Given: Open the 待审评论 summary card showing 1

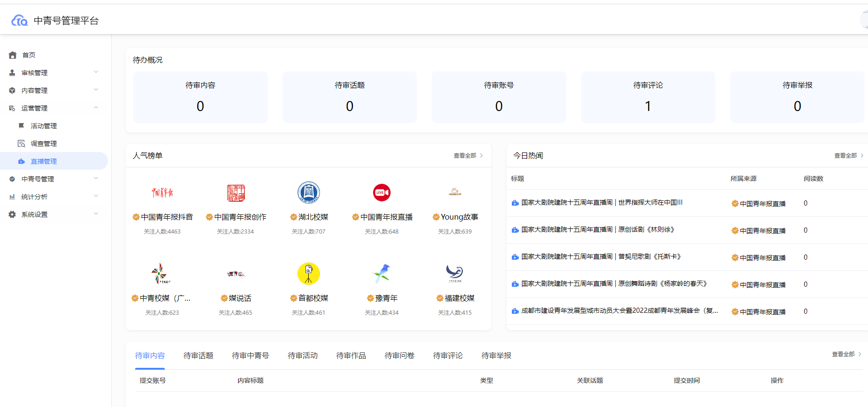Looking at the screenshot, I should [648, 97].
